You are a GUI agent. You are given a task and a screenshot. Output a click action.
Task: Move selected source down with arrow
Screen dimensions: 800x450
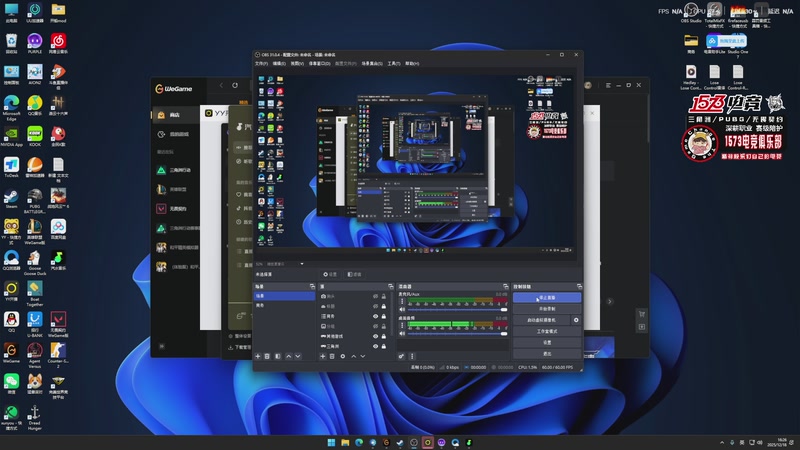tap(363, 356)
